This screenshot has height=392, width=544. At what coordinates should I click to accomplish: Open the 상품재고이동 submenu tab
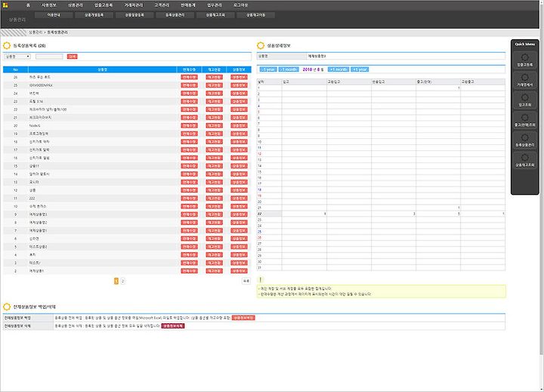255,15
